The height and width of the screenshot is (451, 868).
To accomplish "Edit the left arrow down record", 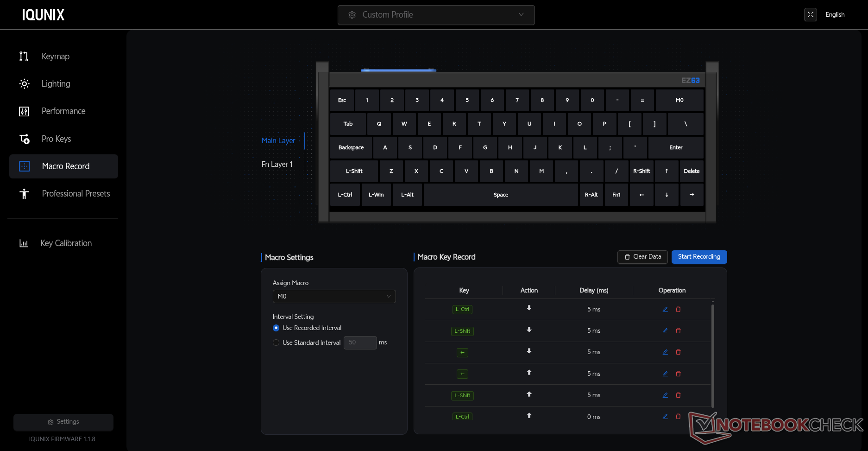I will 665,352.
